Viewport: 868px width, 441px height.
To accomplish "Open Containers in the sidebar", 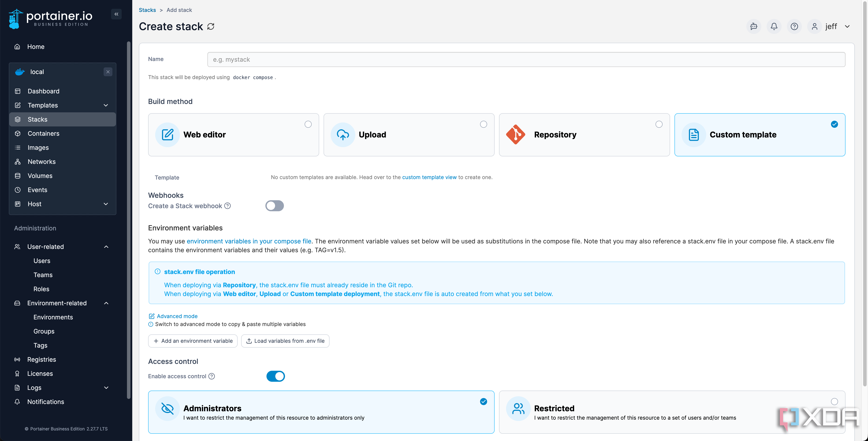I will tap(43, 134).
